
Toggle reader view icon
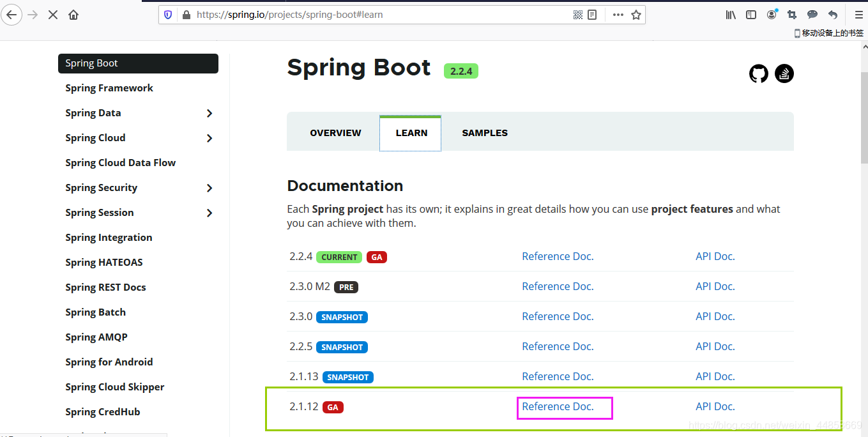tap(592, 15)
